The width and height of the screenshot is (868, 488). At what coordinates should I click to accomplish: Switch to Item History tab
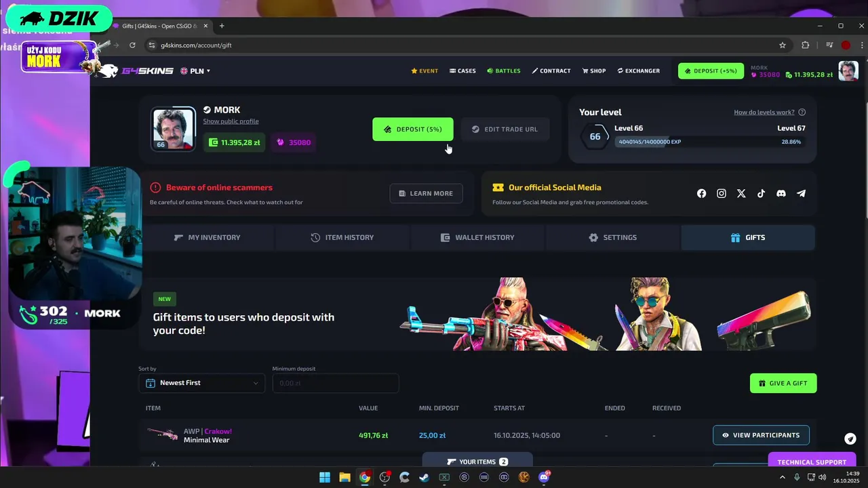point(342,237)
